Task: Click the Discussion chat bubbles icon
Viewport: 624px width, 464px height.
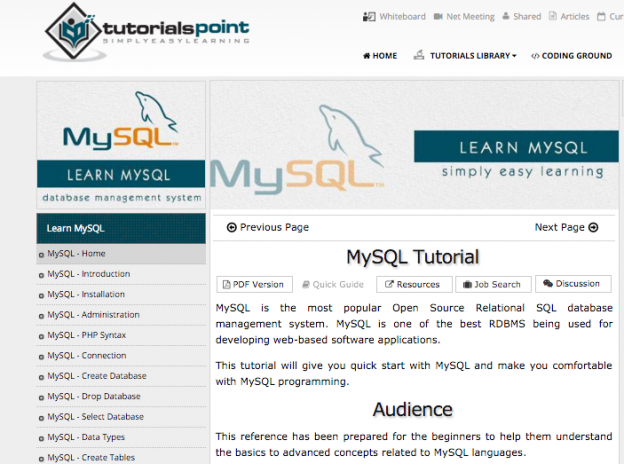Action: 548,283
